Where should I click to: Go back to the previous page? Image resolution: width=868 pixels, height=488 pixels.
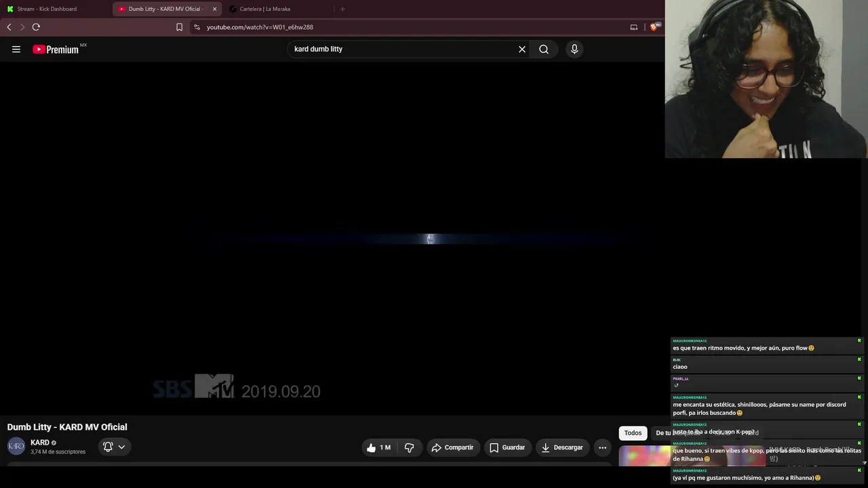tap(9, 27)
